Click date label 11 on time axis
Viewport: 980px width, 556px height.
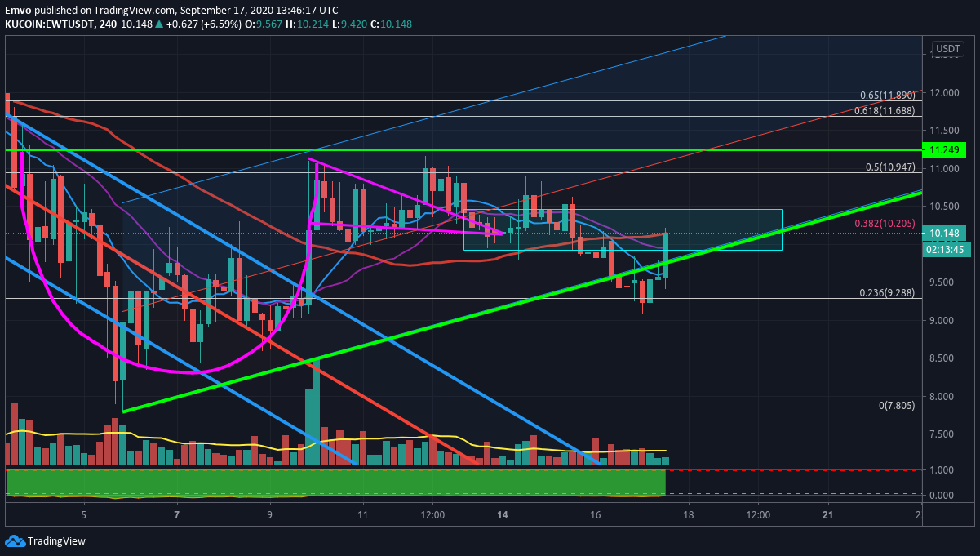[362, 515]
